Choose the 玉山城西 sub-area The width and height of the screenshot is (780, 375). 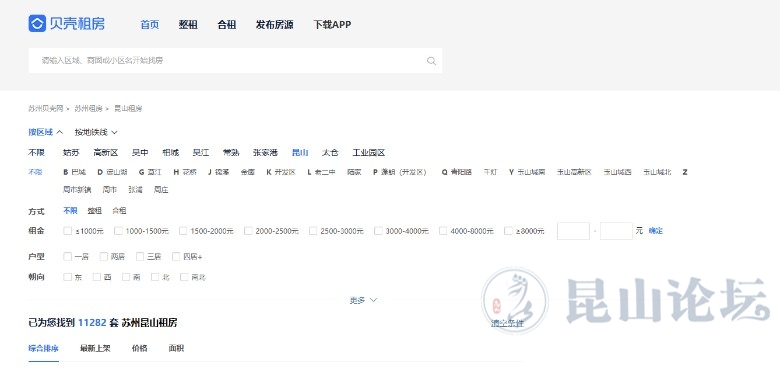(x=617, y=172)
